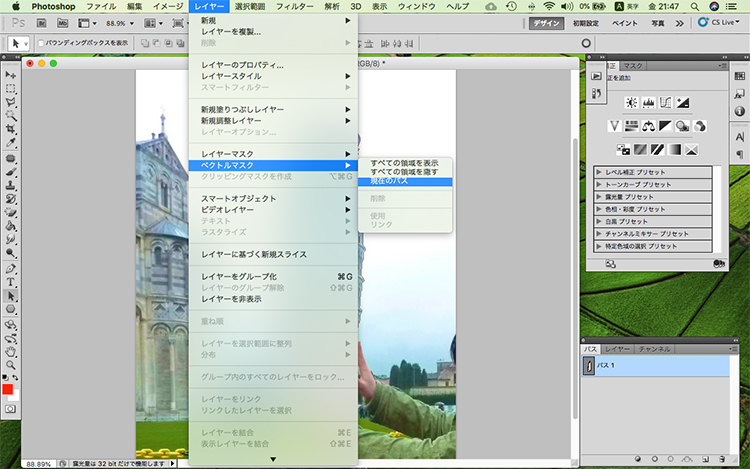Choose レイヤーをグループ化 menu entry
Viewport: 750px width, 469px height.
pos(273,276)
